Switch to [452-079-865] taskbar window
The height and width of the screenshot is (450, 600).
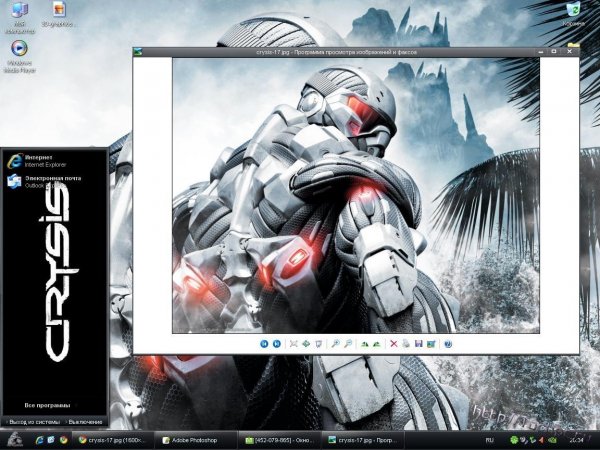tap(279, 440)
